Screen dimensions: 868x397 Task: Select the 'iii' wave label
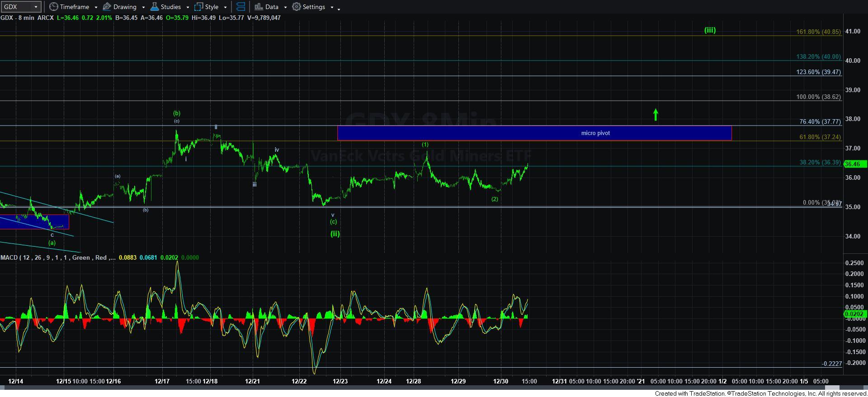pos(255,185)
